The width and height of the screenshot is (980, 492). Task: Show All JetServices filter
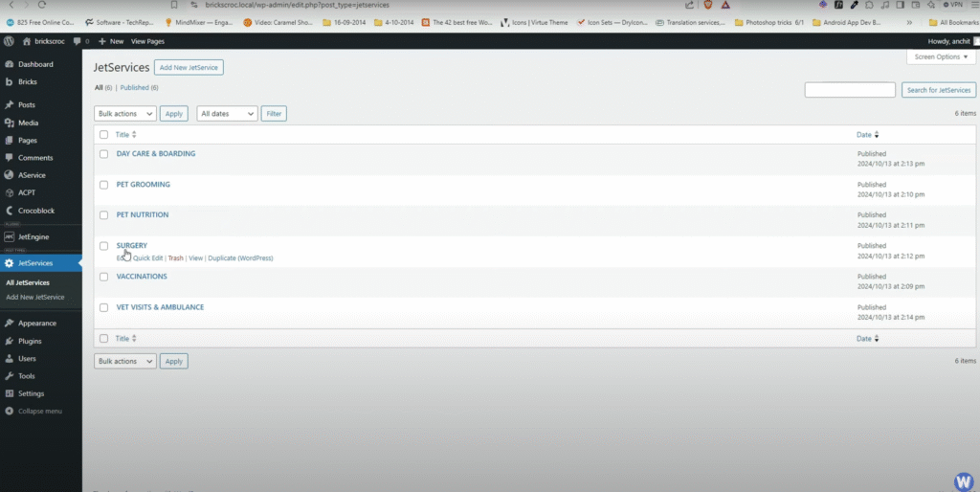pos(99,87)
